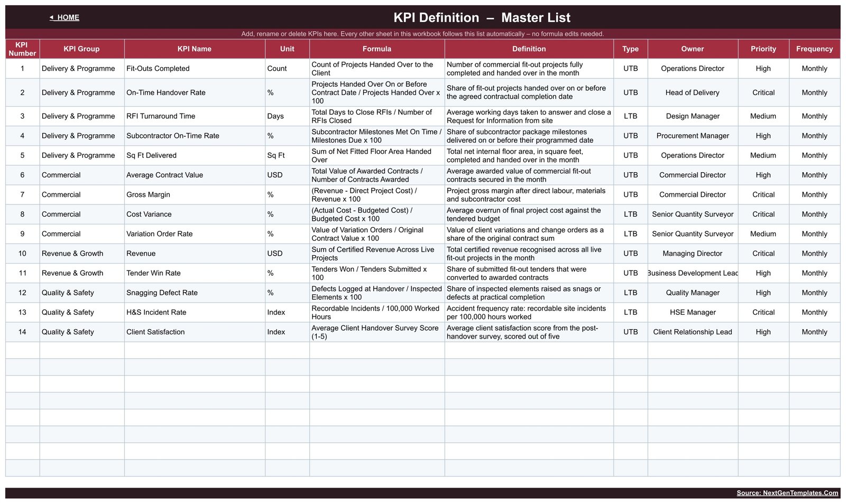The width and height of the screenshot is (846, 504).
Task: Select the Subcontractor On-Time Rate cell
Action: point(195,136)
